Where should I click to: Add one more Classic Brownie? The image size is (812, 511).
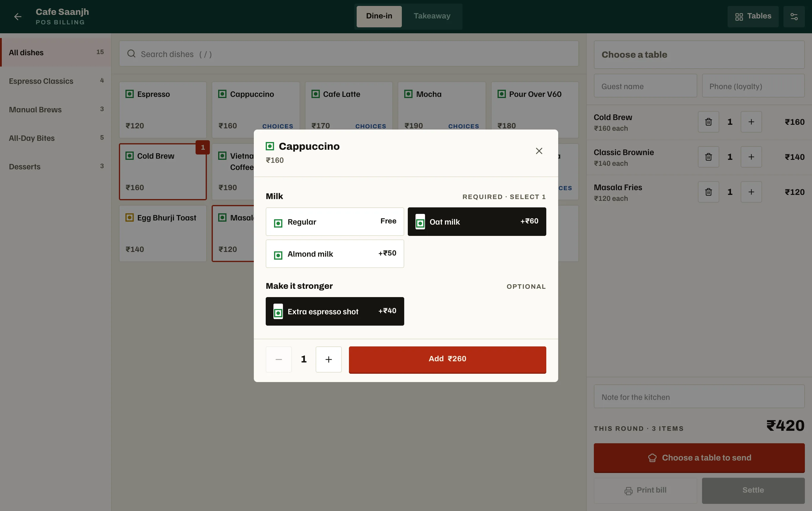pyautogui.click(x=751, y=157)
